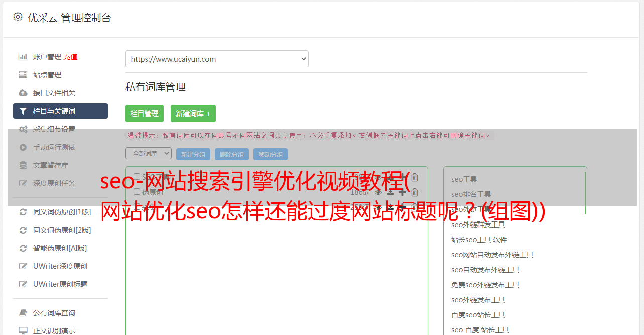This screenshot has height=335, width=644.
Task: Click the '186词' count in 伪原创 row
Action: 360,192
